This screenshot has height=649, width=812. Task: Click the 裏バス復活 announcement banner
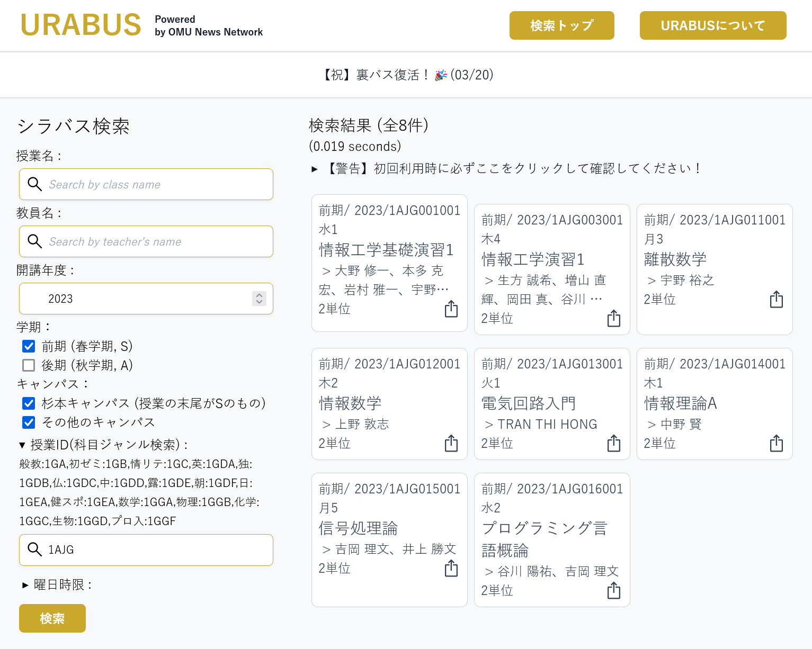click(x=406, y=75)
